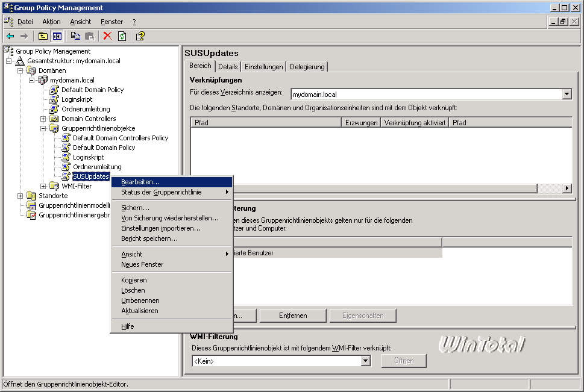Collapse the mydomain.local tree node

coord(32,81)
